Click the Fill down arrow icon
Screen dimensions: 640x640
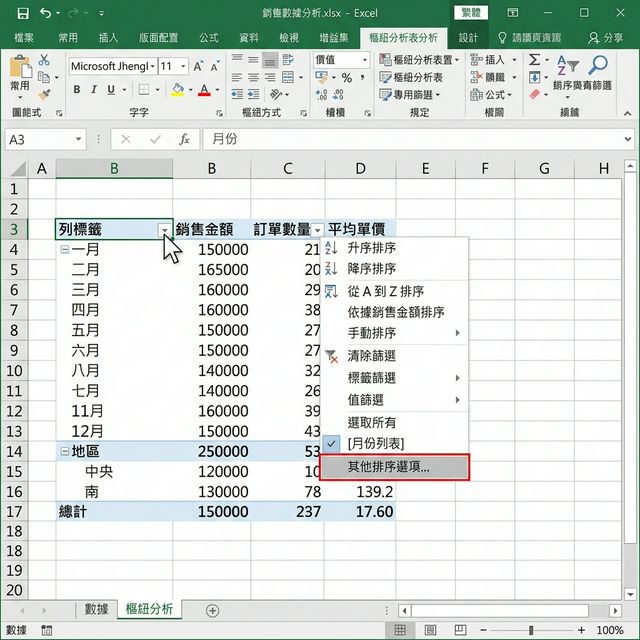coord(535,77)
